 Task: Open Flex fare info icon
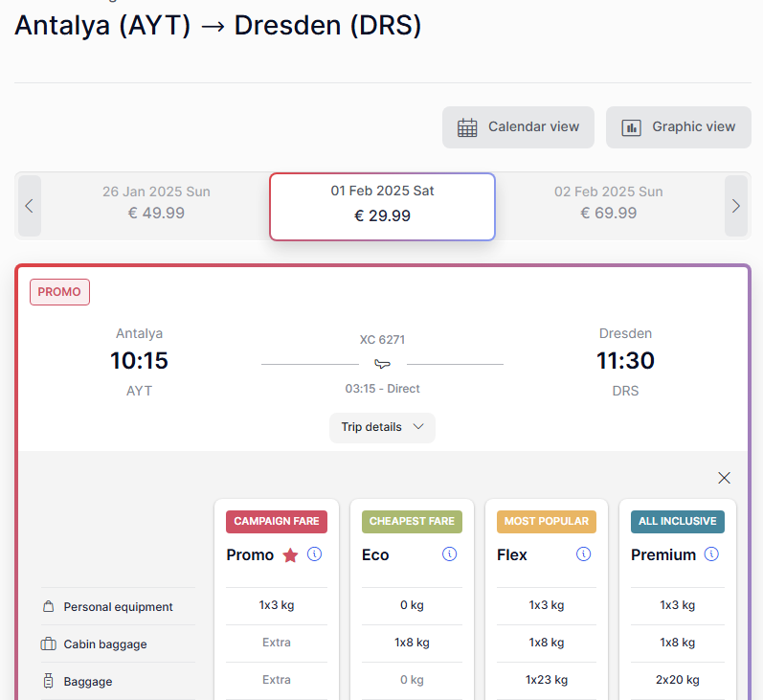583,553
